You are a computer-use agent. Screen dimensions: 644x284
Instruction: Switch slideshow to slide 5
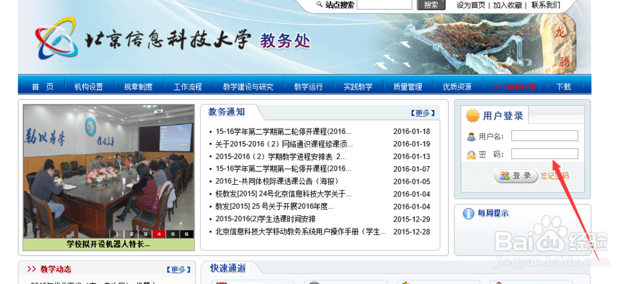tap(173, 234)
